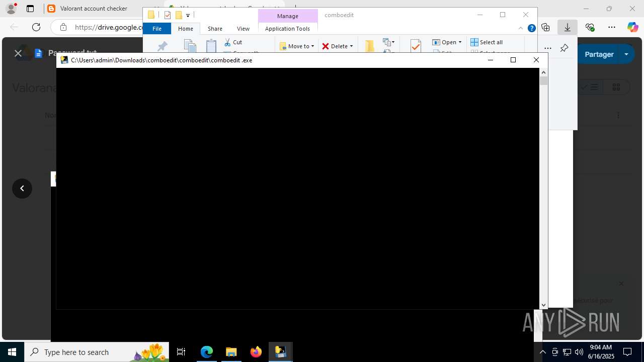Go to previous file in Drive preview
The width and height of the screenshot is (644, 362).
click(x=22, y=188)
